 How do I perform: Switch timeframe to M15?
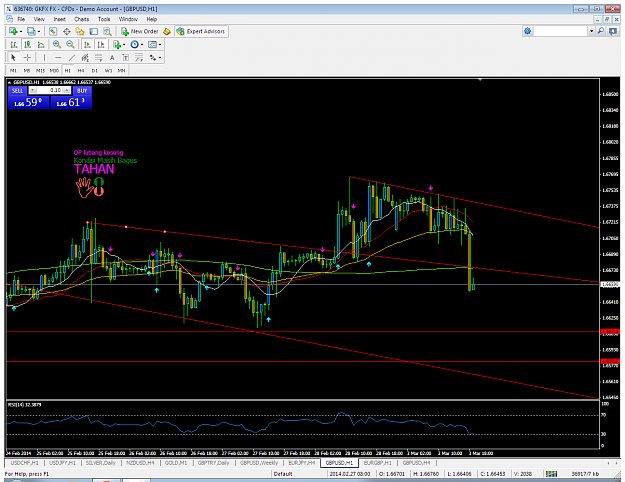click(40, 71)
